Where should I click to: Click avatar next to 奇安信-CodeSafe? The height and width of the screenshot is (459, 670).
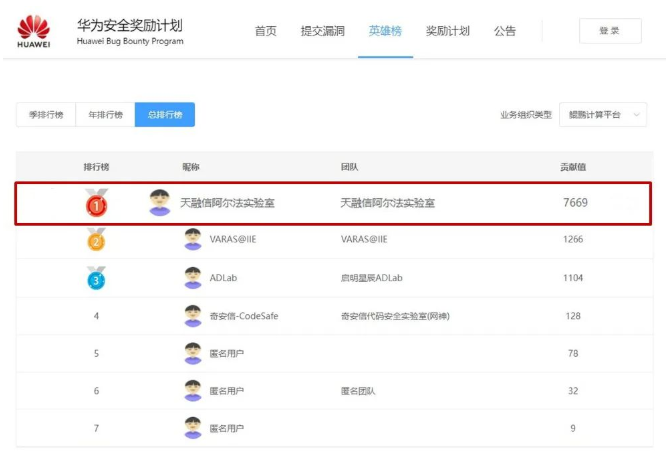tap(193, 316)
